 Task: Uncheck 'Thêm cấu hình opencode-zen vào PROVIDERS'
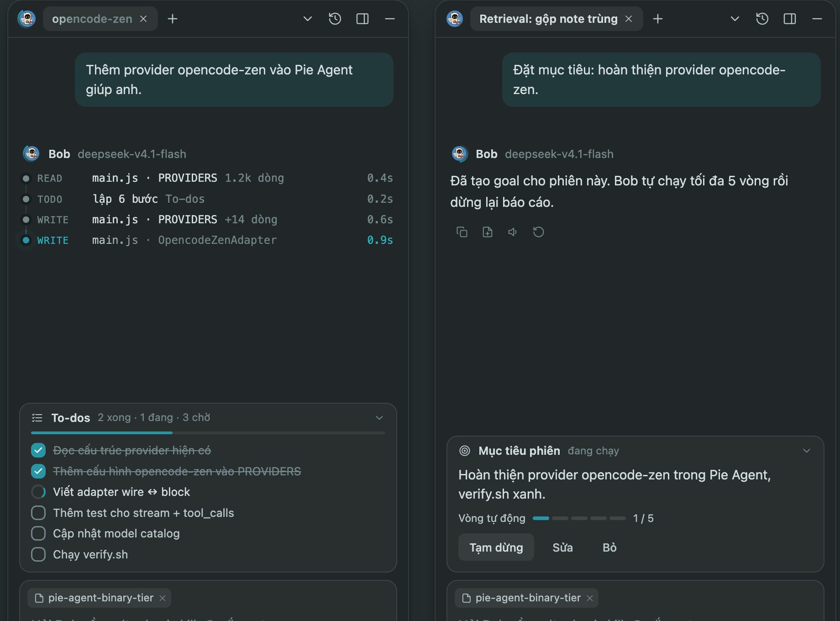point(38,471)
